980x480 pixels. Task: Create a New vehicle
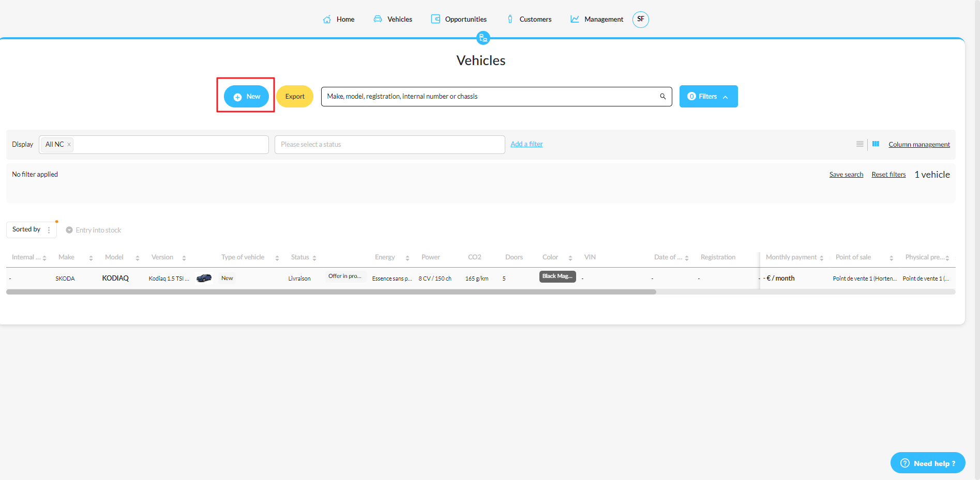[x=246, y=97]
